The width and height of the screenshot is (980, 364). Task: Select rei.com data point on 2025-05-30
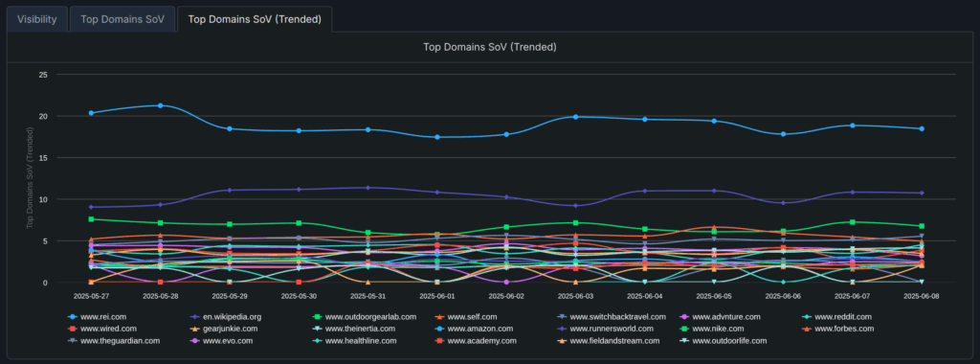299,130
